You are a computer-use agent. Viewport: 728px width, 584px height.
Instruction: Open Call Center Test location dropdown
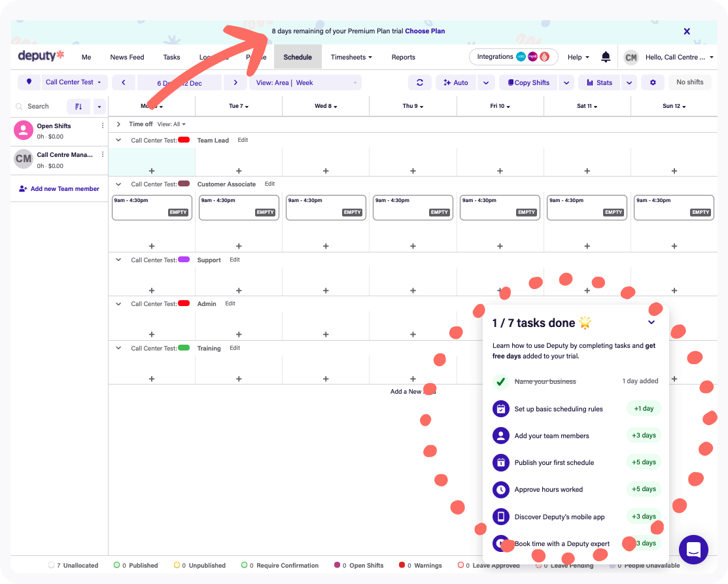coord(75,82)
